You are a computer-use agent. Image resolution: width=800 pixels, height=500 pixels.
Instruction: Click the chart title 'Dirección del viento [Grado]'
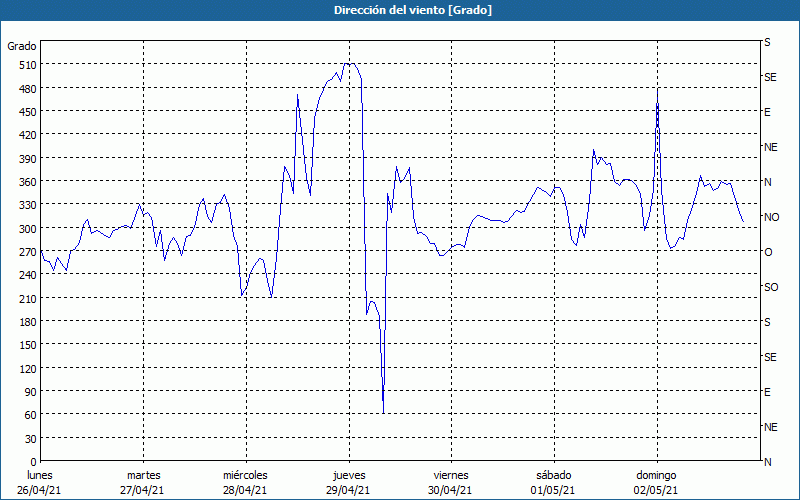pos(413,10)
